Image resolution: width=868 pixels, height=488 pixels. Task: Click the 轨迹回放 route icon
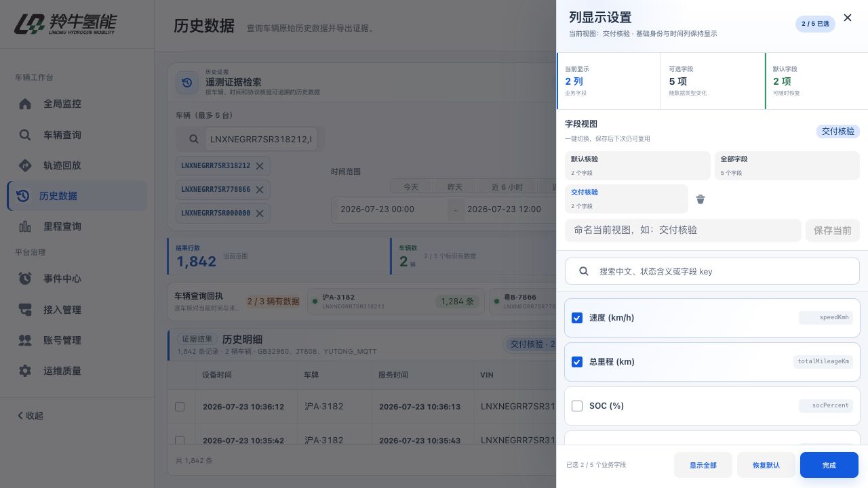click(25, 165)
